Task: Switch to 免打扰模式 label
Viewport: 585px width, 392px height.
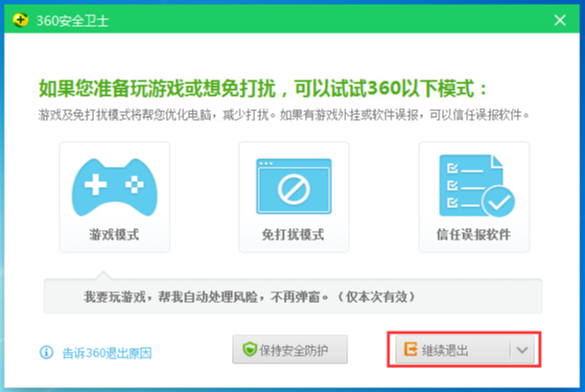Action: tap(292, 235)
